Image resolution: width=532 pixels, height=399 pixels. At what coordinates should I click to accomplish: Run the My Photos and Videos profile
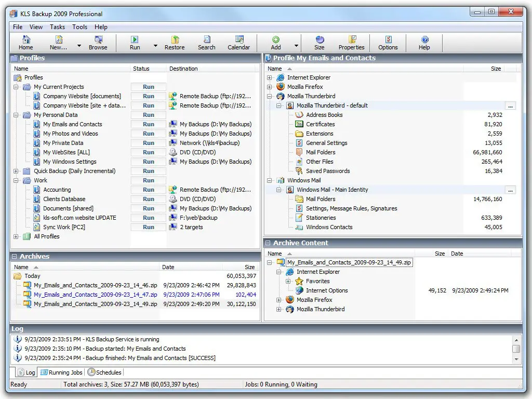tap(148, 134)
